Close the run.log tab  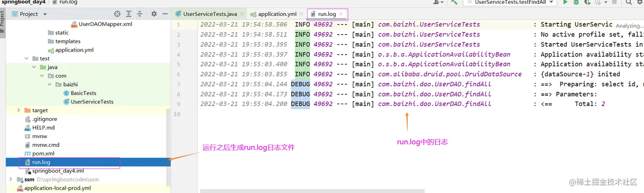[x=341, y=14]
